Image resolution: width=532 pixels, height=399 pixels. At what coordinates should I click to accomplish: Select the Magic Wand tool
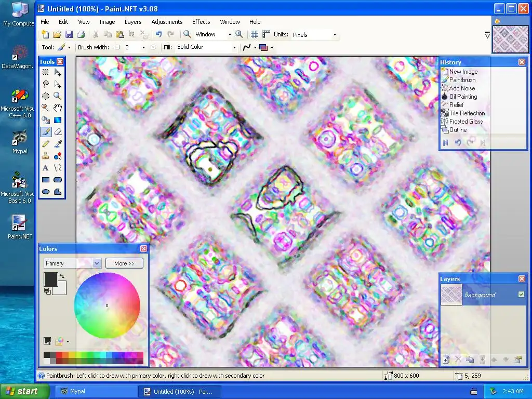click(x=46, y=108)
